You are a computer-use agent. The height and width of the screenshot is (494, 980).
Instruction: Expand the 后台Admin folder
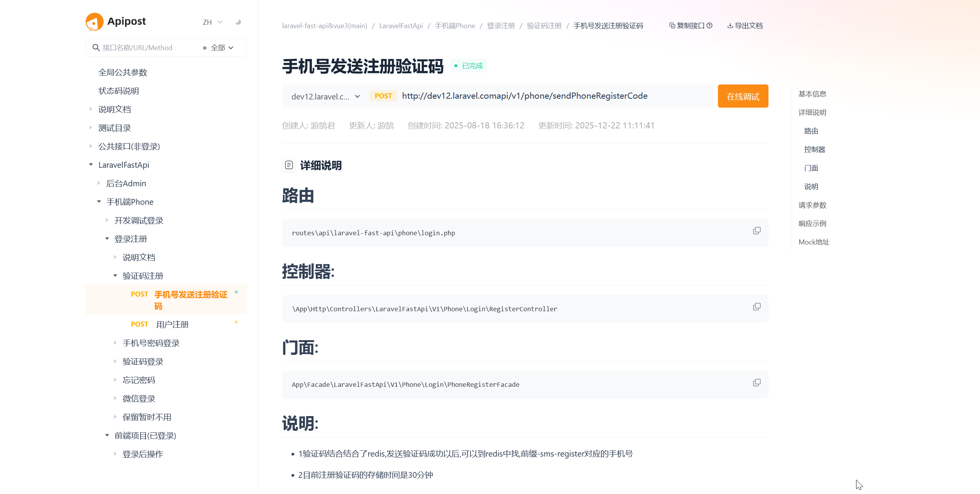coord(99,183)
